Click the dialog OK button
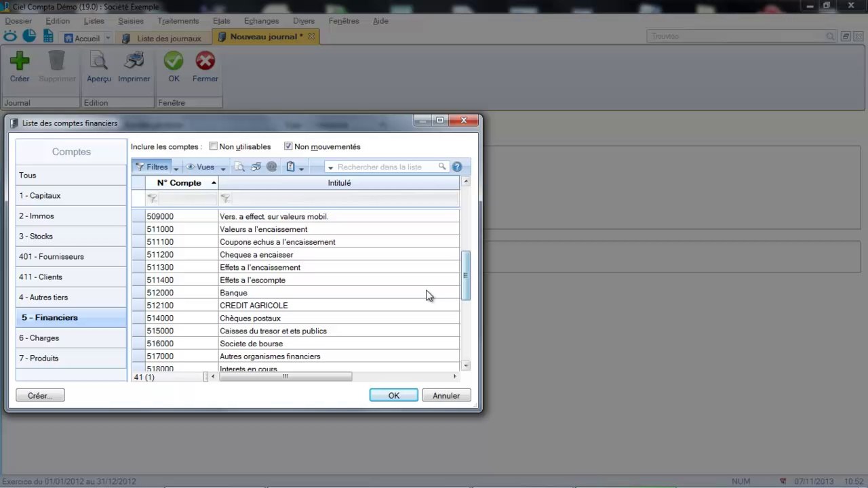Screen dimensions: 868x488 [x=393, y=396]
